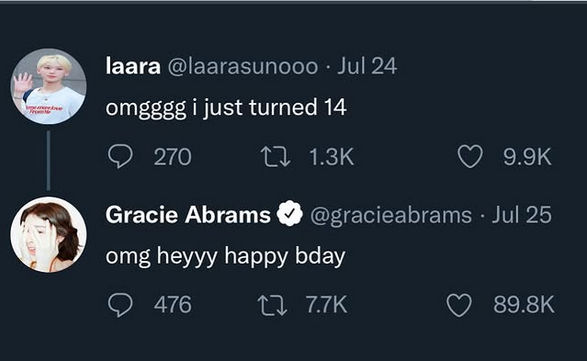Open the 'omg heyyy happy bday' tweet text

coord(225,257)
